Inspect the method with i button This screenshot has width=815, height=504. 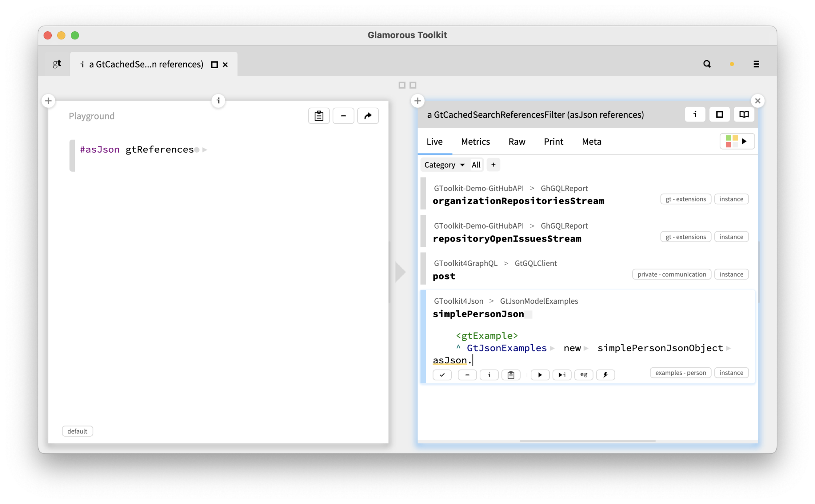point(489,375)
